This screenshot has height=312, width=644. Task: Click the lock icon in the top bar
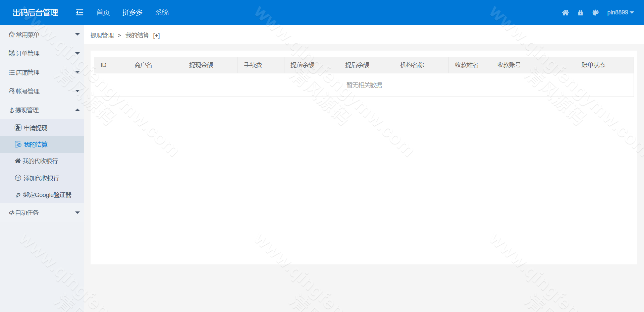(581, 12)
